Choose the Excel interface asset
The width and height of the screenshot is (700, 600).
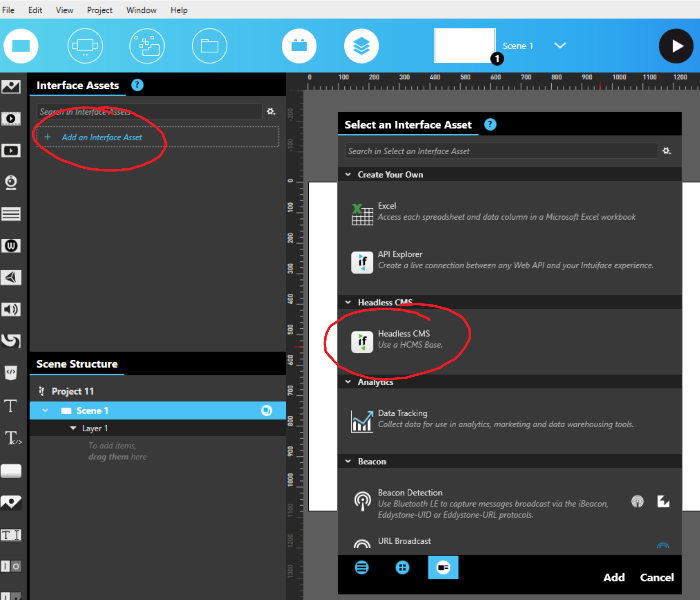pyautogui.click(x=510, y=213)
